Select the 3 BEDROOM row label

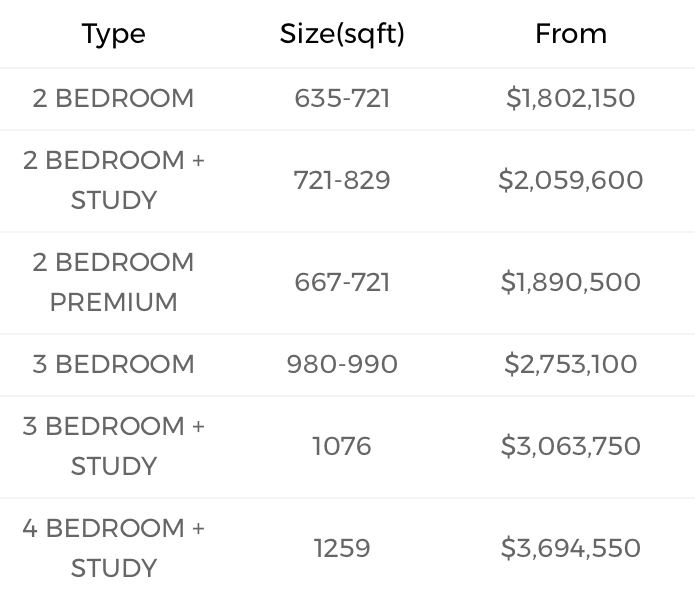(x=113, y=364)
